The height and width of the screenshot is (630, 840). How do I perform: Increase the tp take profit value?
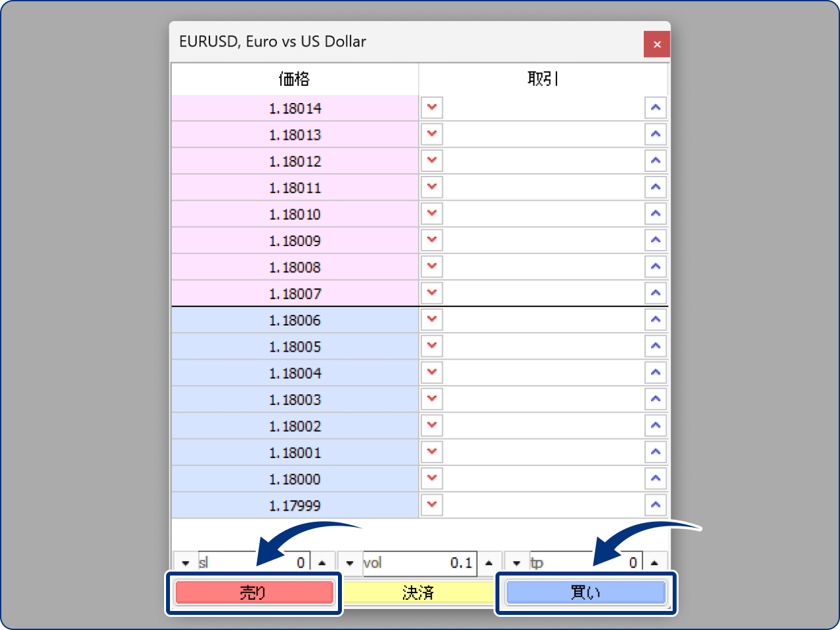(654, 563)
